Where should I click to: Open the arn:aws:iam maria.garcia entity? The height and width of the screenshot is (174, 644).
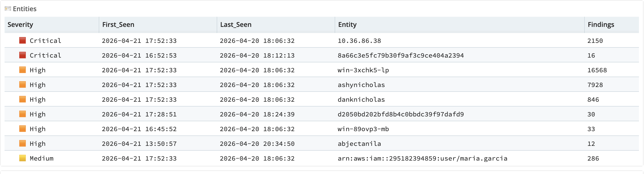422,159
